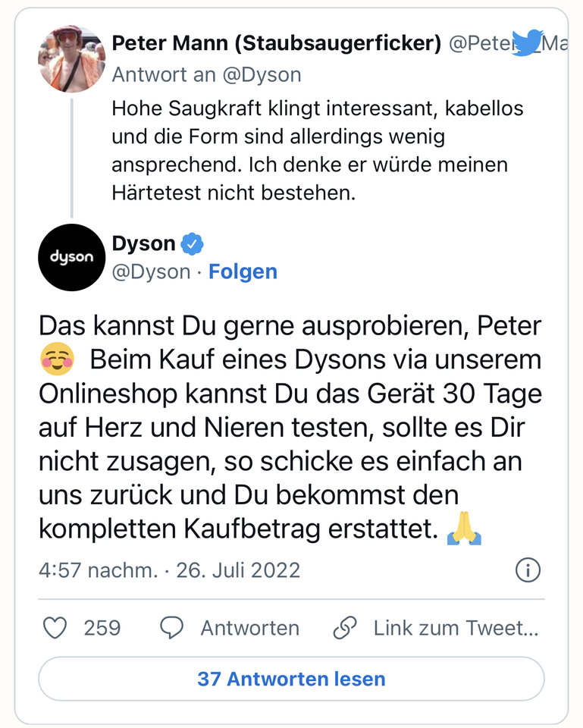
Task: Click the Antworten reply label
Action: [249, 628]
